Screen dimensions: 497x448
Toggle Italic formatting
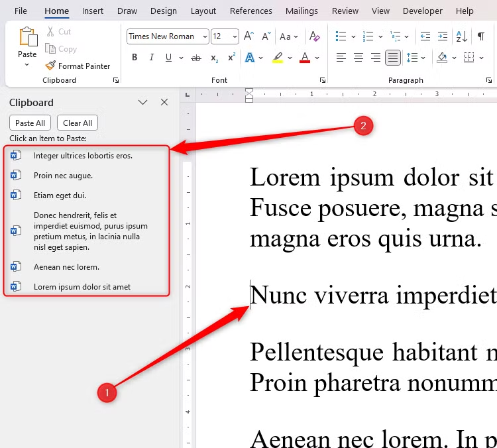tap(152, 58)
